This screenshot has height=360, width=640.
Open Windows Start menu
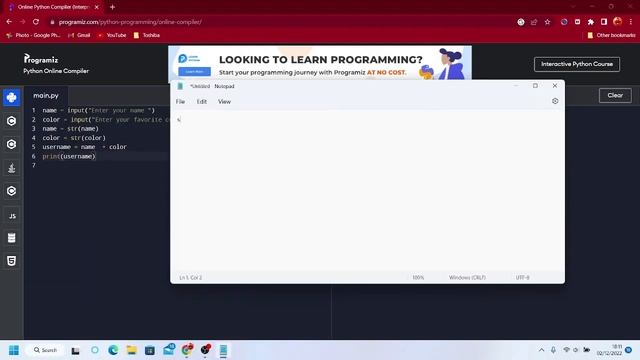click(x=14, y=350)
